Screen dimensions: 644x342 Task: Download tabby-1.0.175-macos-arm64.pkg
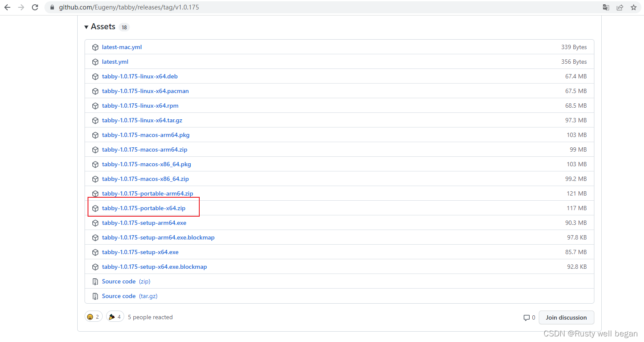[146, 135]
